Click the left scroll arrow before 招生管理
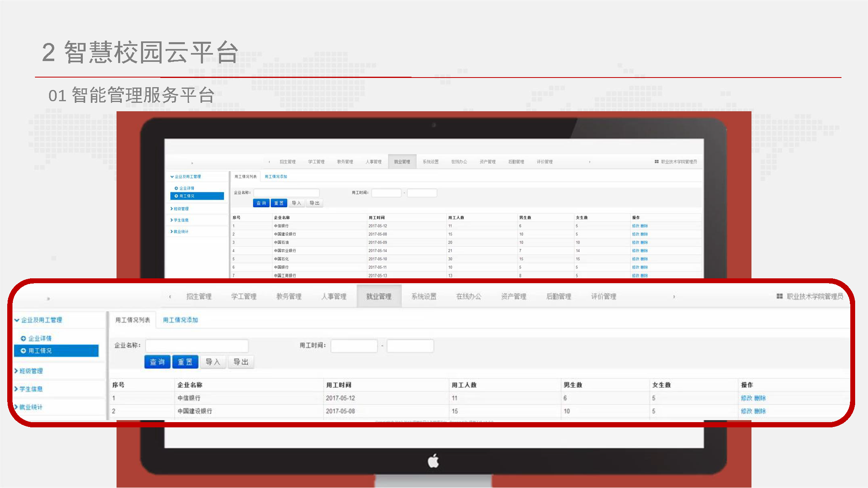 (x=170, y=297)
